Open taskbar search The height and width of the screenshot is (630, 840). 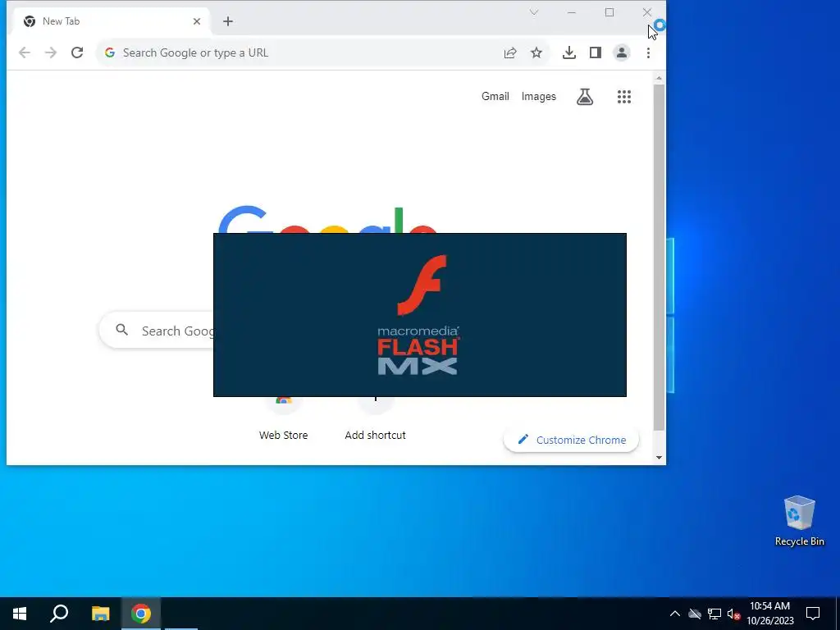pos(59,614)
